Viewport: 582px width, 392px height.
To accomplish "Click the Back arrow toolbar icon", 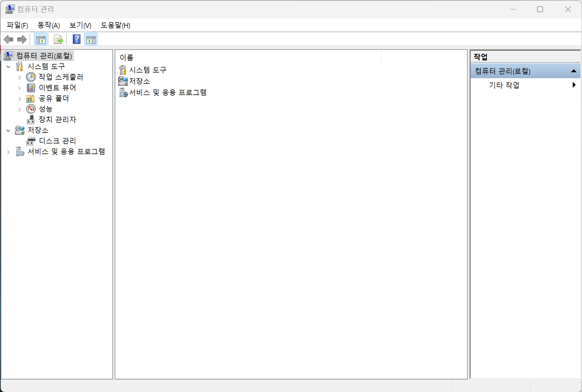I will pos(8,39).
